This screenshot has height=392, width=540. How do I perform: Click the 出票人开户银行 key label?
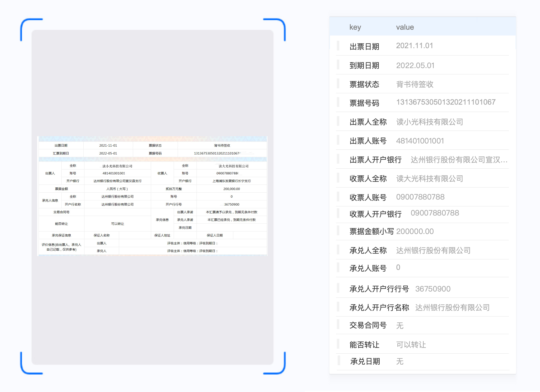pyautogui.click(x=375, y=160)
